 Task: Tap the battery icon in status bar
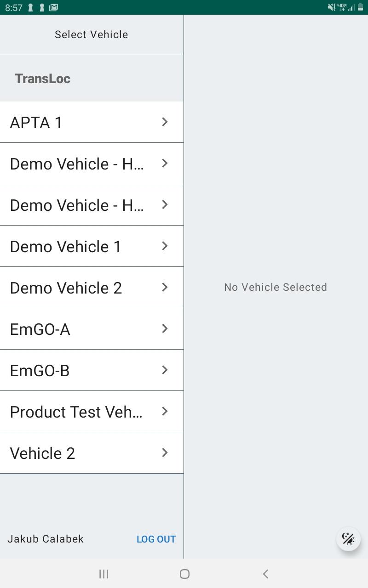[360, 7]
